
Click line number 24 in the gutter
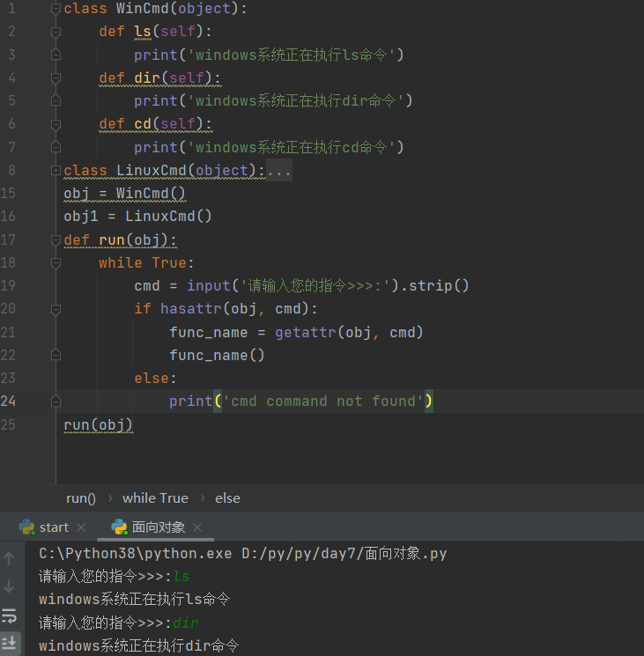pos(9,401)
